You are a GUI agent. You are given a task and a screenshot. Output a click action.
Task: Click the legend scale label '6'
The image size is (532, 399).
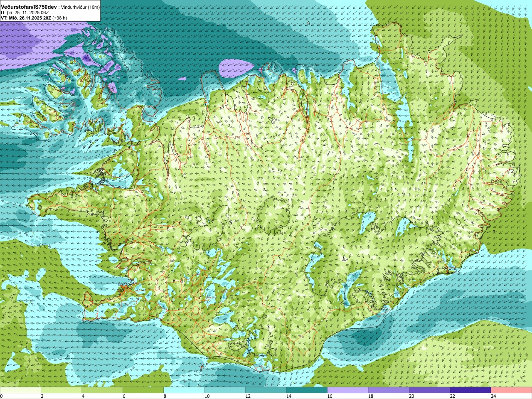[124, 396]
